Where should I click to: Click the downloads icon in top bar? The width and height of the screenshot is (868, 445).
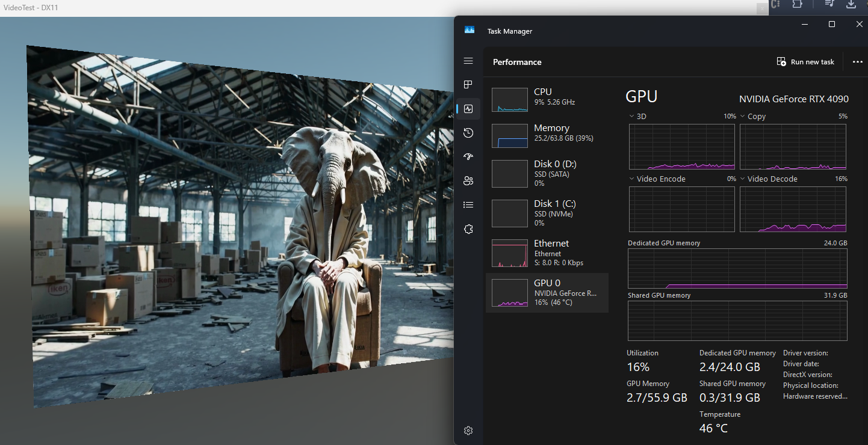click(851, 4)
